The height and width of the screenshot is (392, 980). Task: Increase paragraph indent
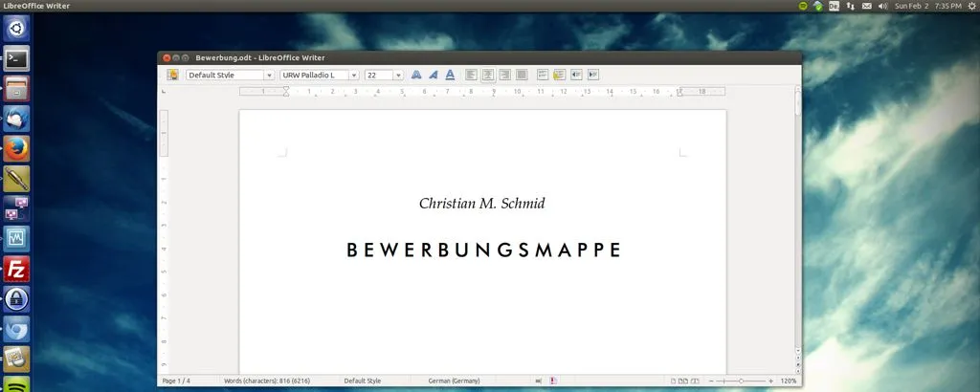[x=593, y=75]
